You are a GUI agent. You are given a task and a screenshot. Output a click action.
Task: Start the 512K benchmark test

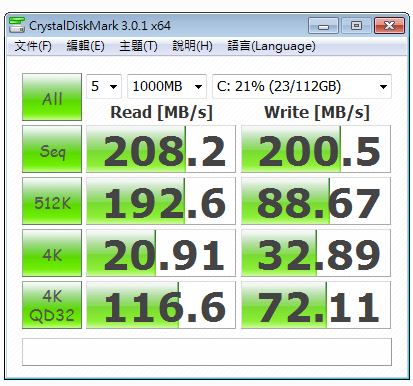(52, 201)
